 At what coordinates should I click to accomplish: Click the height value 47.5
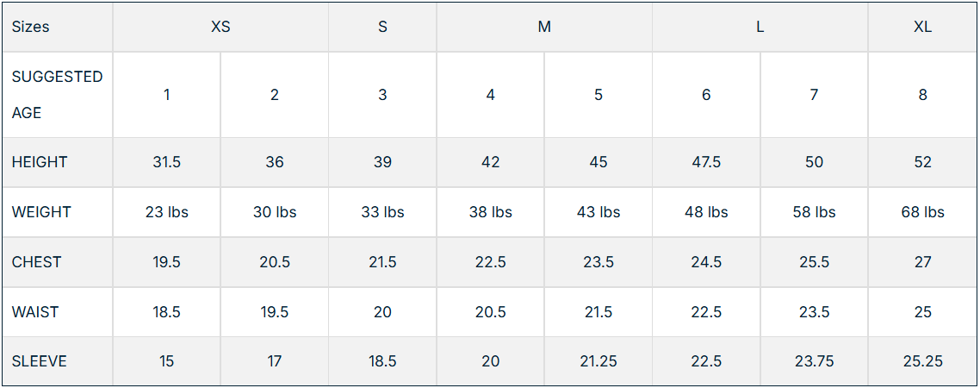click(x=706, y=162)
